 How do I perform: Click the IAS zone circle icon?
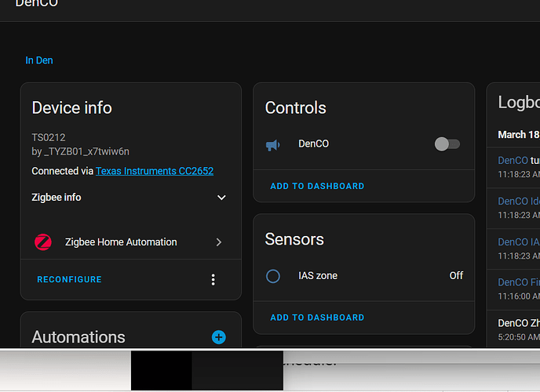[273, 276]
